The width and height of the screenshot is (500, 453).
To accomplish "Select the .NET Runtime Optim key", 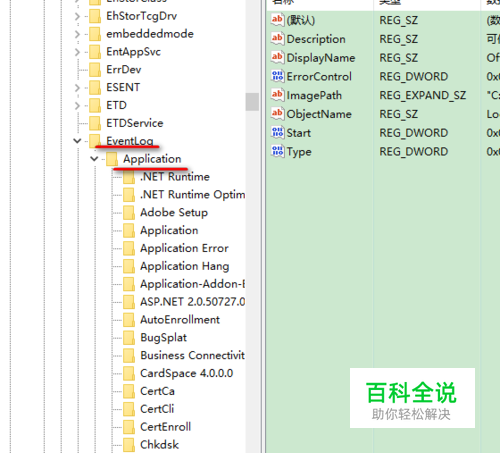I will (192, 195).
